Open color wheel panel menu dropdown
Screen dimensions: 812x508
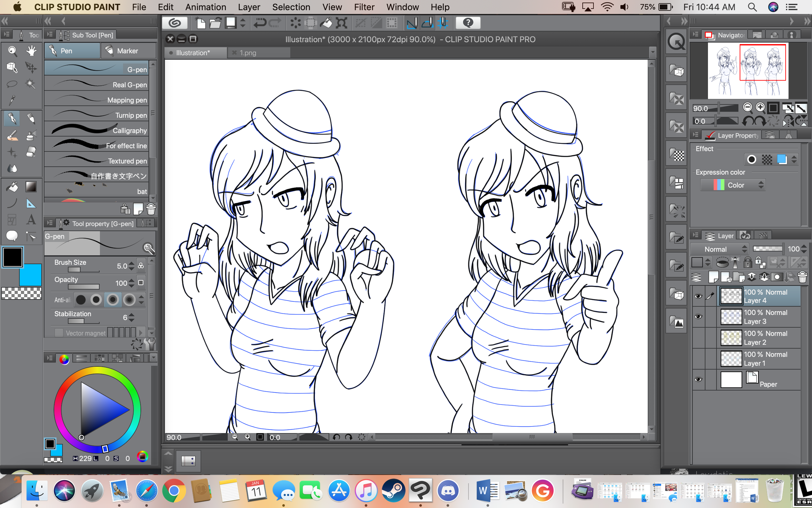pos(153,358)
